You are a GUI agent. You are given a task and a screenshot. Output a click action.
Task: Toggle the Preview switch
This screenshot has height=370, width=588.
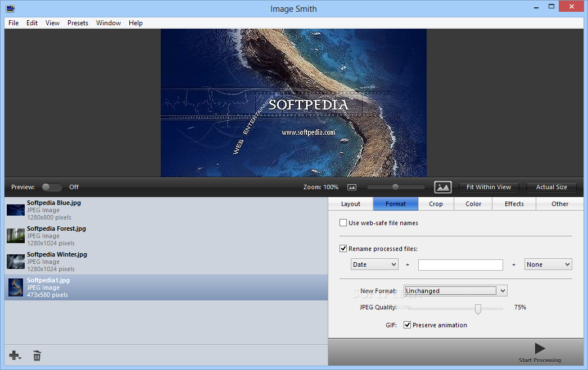(x=52, y=187)
